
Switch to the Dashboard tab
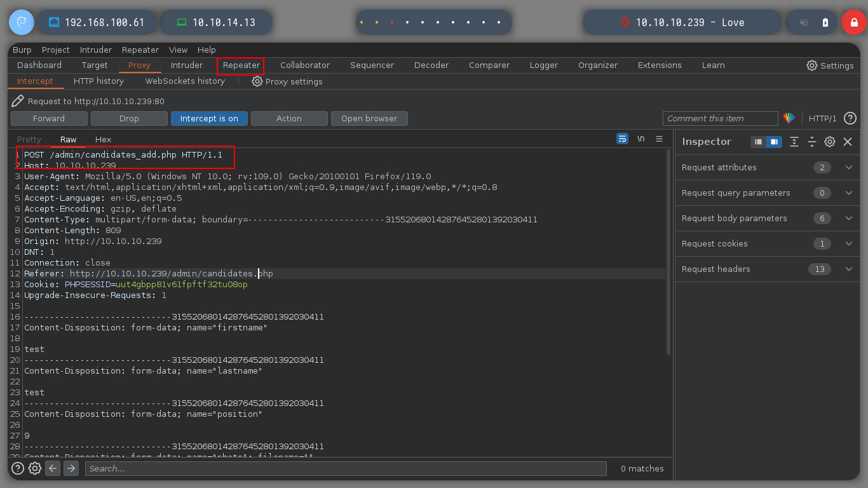tap(39, 65)
